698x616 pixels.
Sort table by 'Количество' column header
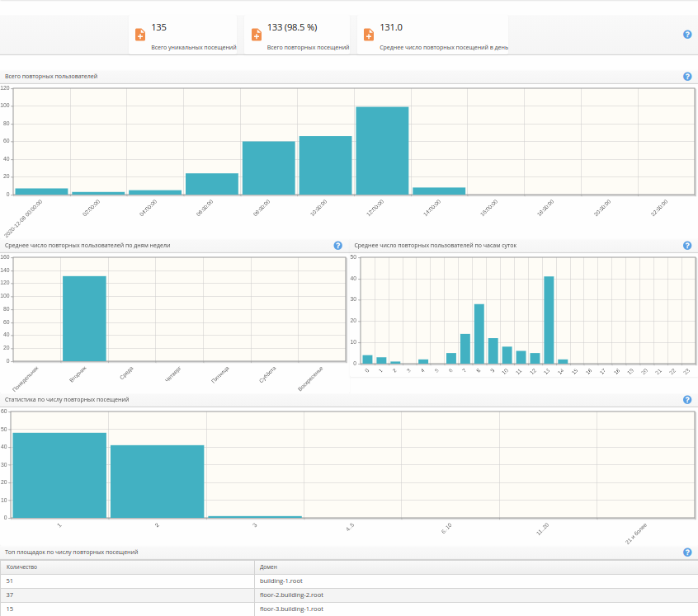click(x=22, y=567)
